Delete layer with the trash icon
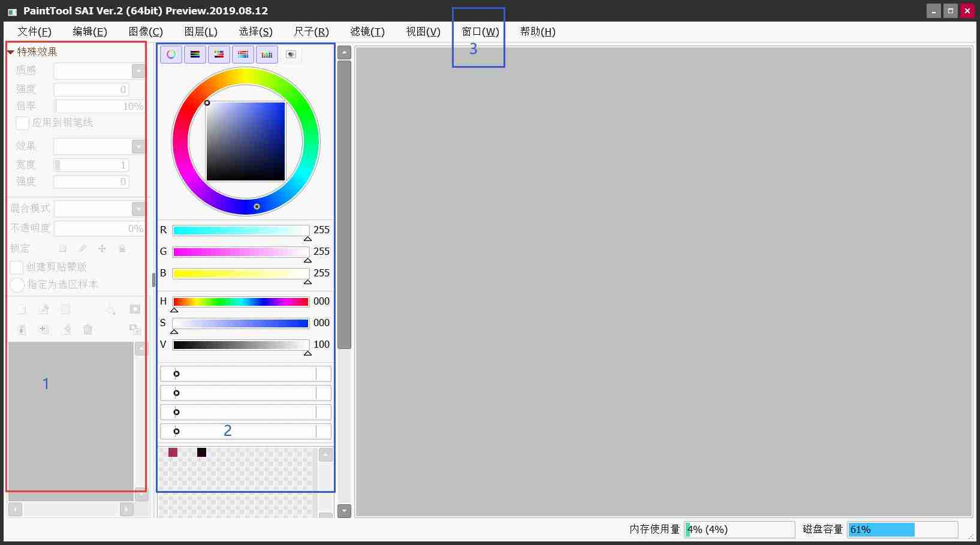The width and height of the screenshot is (980, 545). (88, 329)
